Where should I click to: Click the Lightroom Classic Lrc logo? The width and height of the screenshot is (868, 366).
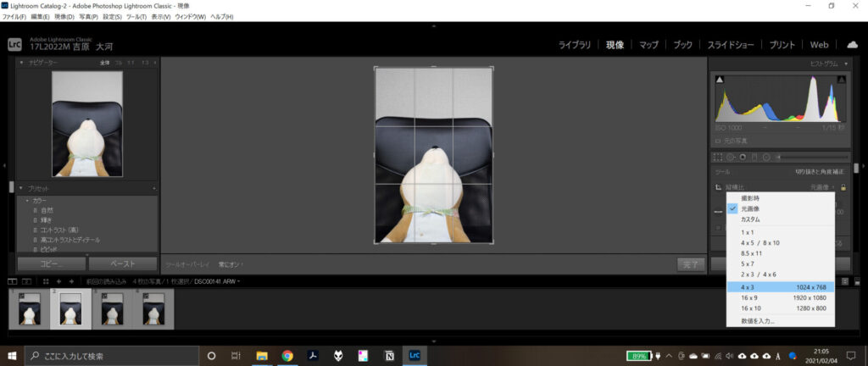[14, 45]
